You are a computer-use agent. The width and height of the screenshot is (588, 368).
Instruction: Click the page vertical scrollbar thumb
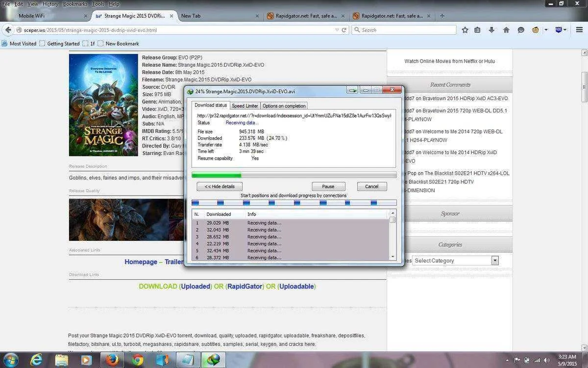pyautogui.click(x=584, y=87)
